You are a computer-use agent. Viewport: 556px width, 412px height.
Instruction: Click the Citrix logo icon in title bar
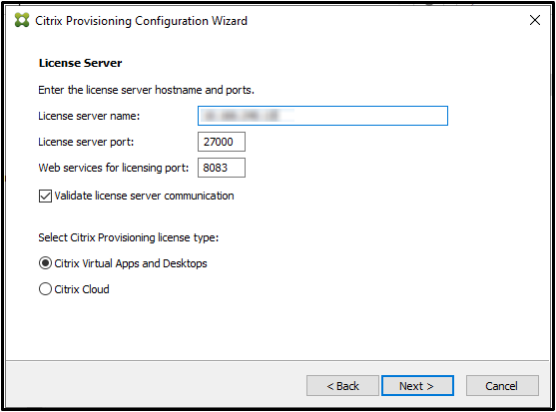click(22, 20)
